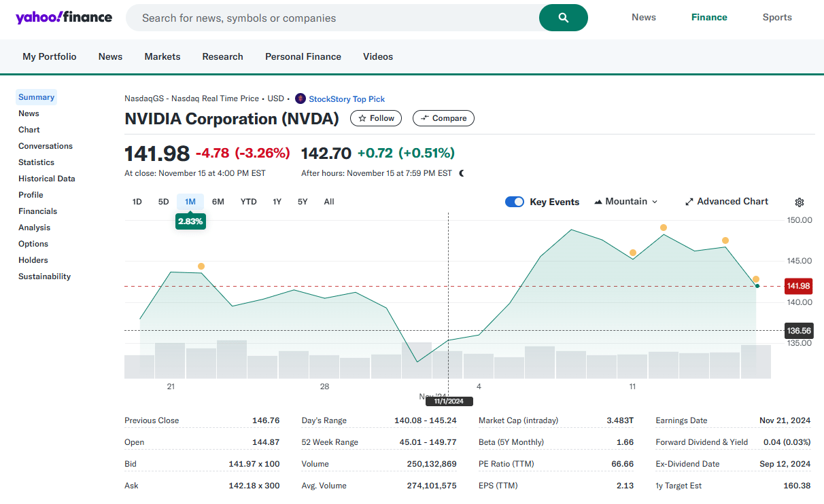Click the moon after-hours icon

(x=462, y=173)
